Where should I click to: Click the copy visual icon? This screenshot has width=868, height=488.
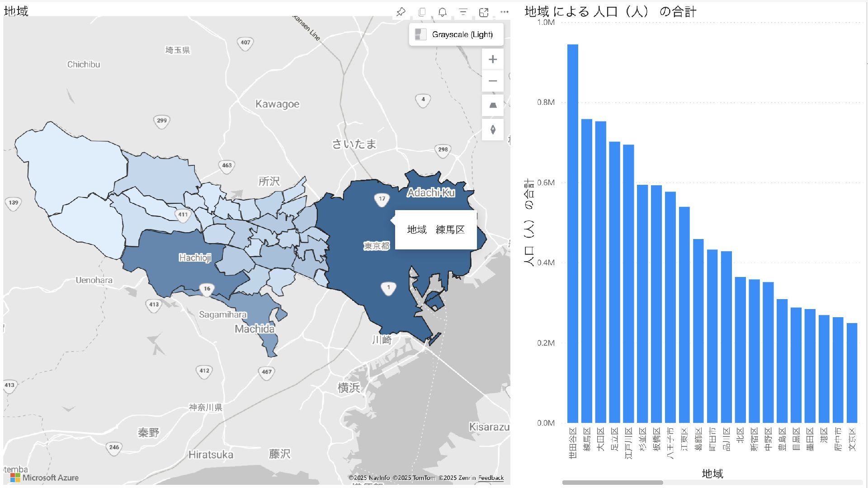coord(422,12)
